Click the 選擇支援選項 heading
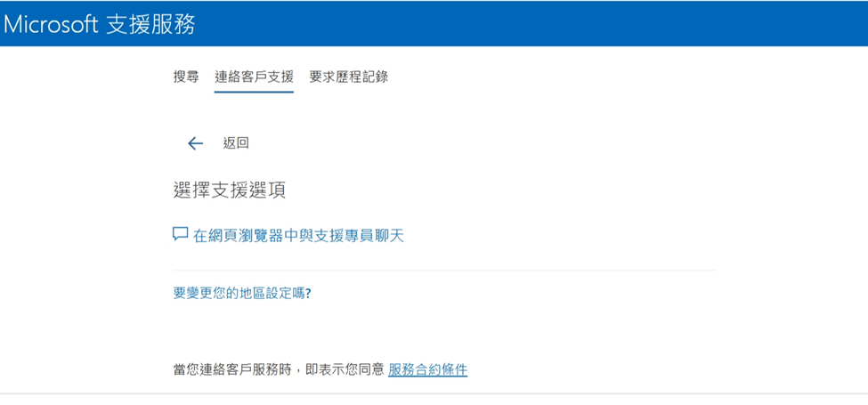 229,190
